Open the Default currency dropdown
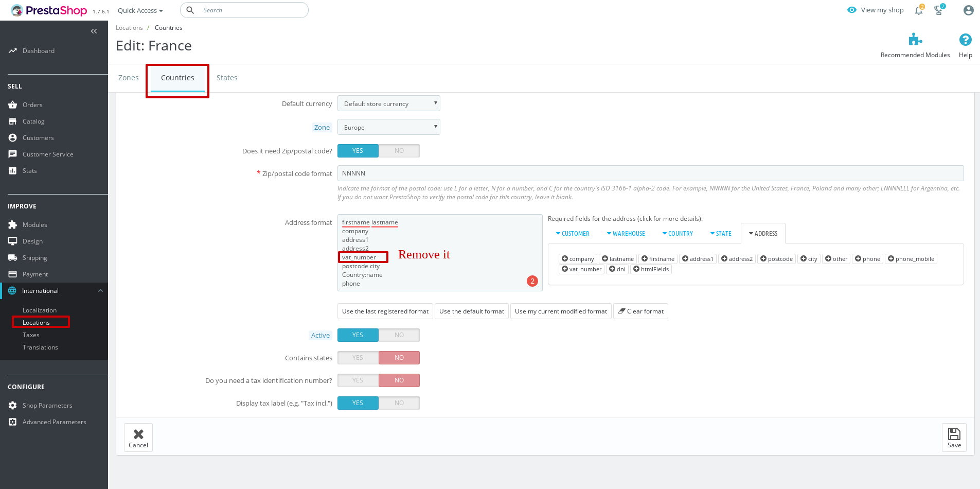 pos(388,103)
